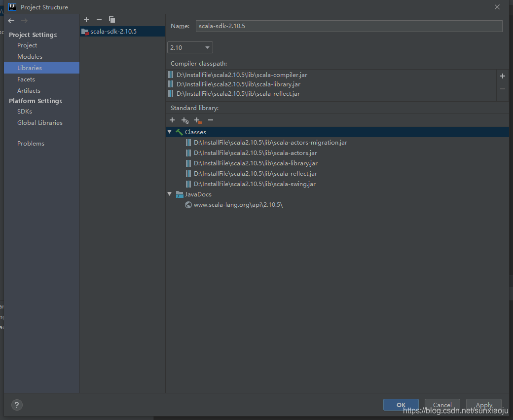Click the jar icon beside scala-compiler.jar
513x420 pixels.
point(171,75)
